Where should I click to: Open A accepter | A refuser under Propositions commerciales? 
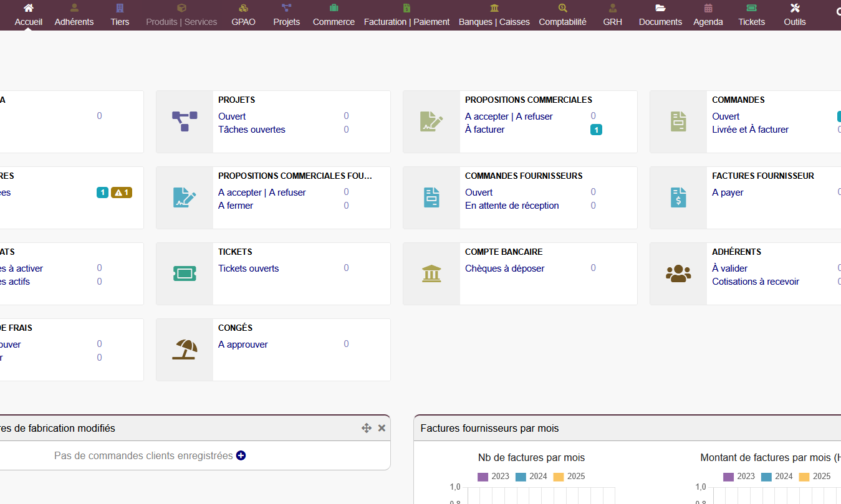(x=509, y=116)
